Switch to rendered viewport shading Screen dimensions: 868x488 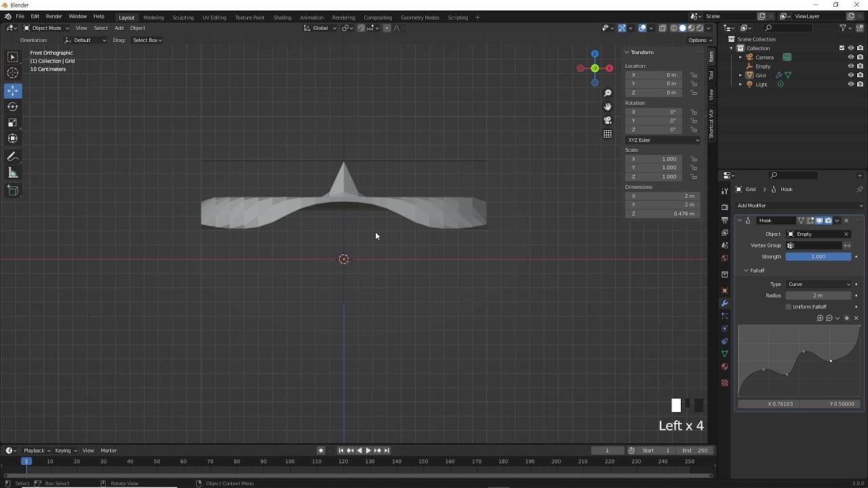click(700, 28)
